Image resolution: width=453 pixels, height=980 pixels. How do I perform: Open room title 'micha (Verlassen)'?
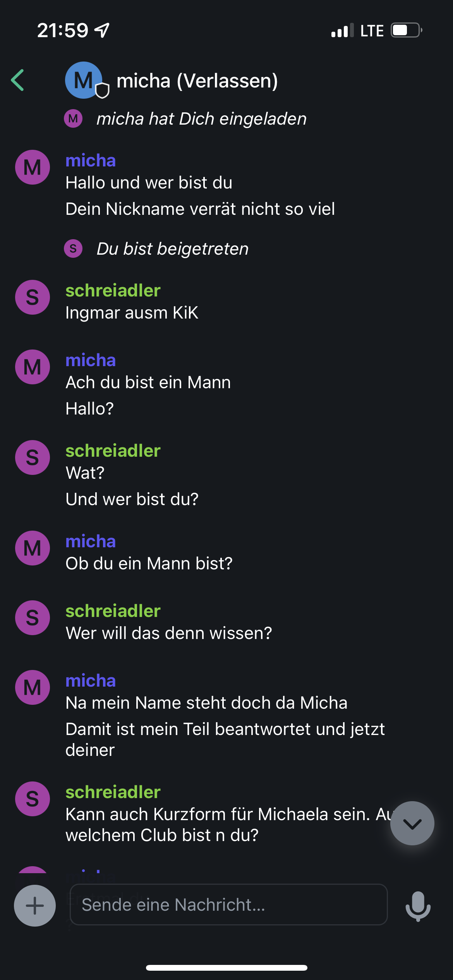pyautogui.click(x=197, y=81)
